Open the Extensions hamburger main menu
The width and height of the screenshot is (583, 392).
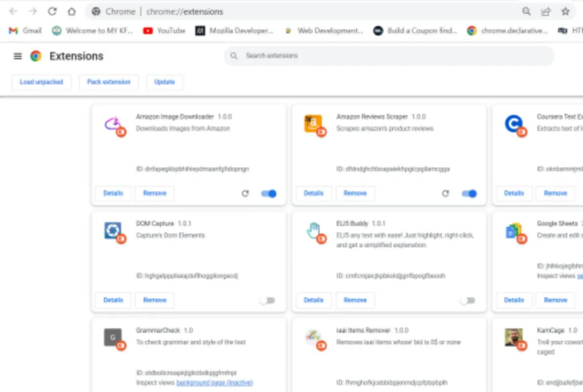pyautogui.click(x=17, y=56)
